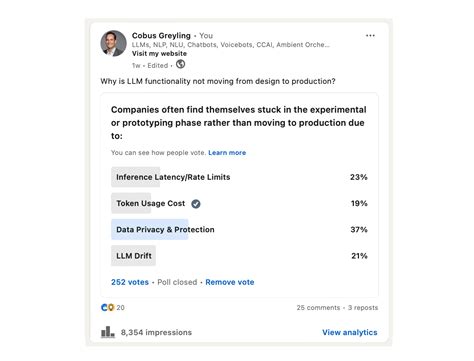Open the three-dot post options menu
The width and height of the screenshot is (474, 361).
click(x=370, y=35)
